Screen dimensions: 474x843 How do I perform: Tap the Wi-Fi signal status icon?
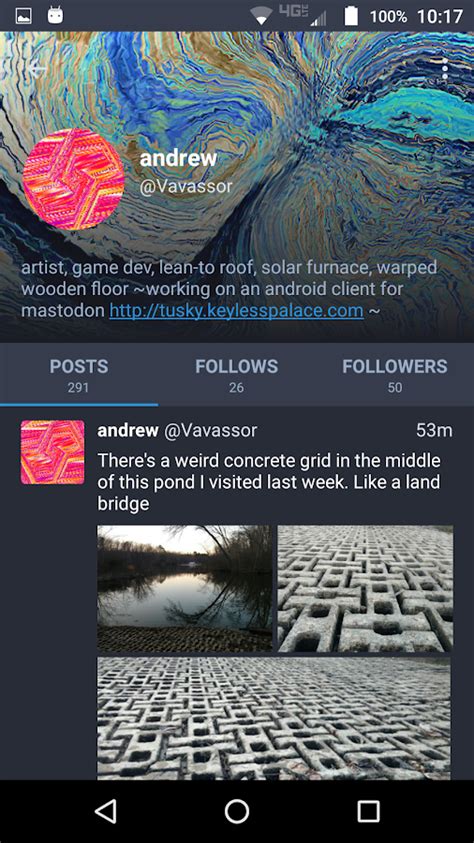261,17
